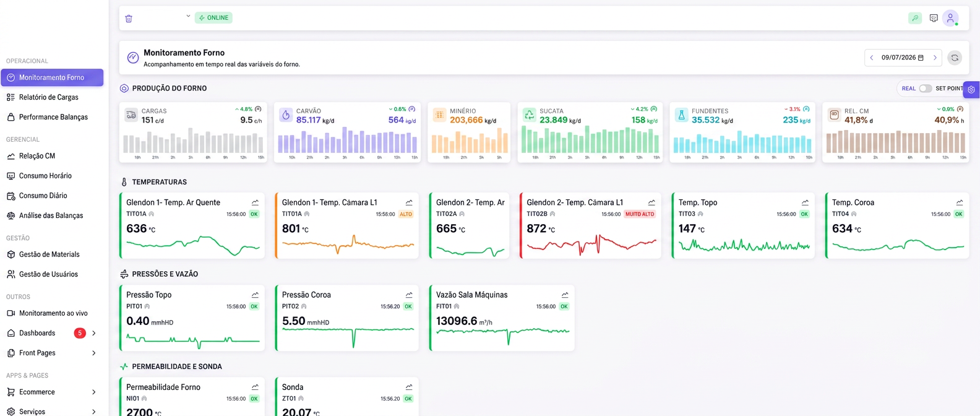Click target icon on FUNDENTES card
The image size is (980, 416).
pyautogui.click(x=806, y=109)
